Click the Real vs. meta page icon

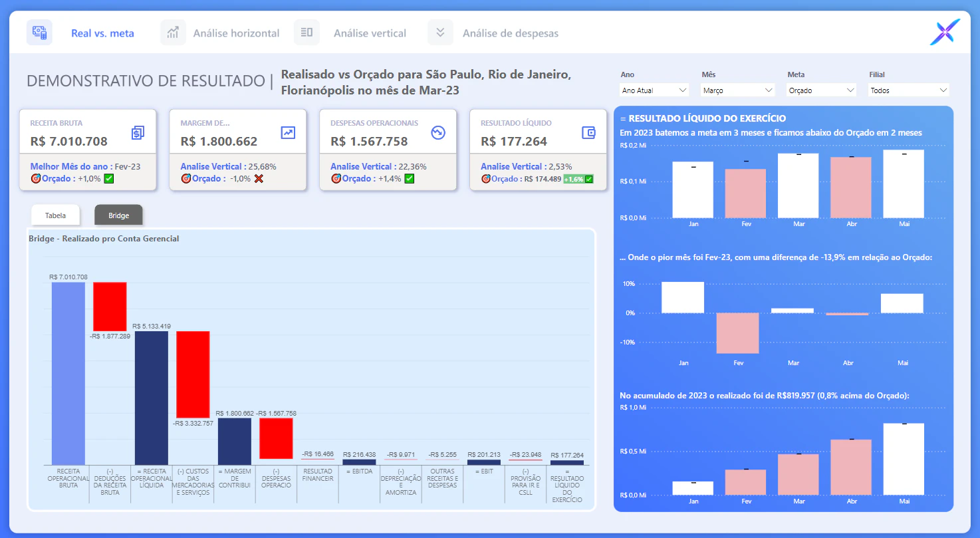(x=39, y=33)
